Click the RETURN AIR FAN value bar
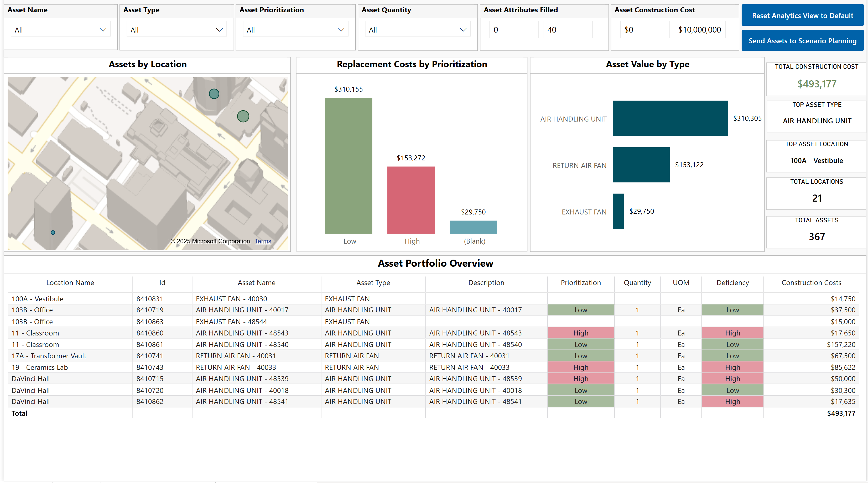 click(x=641, y=165)
